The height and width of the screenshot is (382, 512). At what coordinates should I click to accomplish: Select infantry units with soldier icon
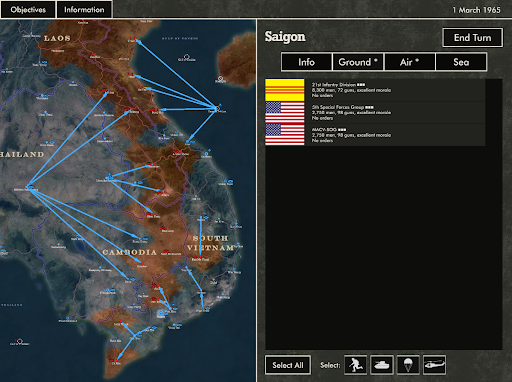[355, 365]
